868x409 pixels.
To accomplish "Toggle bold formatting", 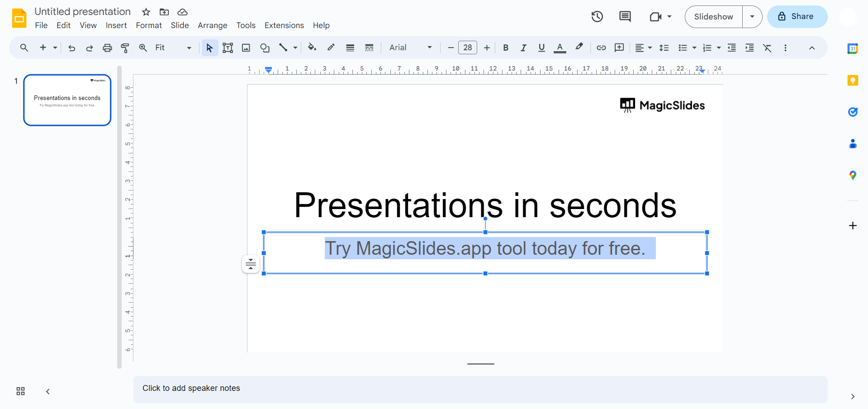I will (x=506, y=48).
